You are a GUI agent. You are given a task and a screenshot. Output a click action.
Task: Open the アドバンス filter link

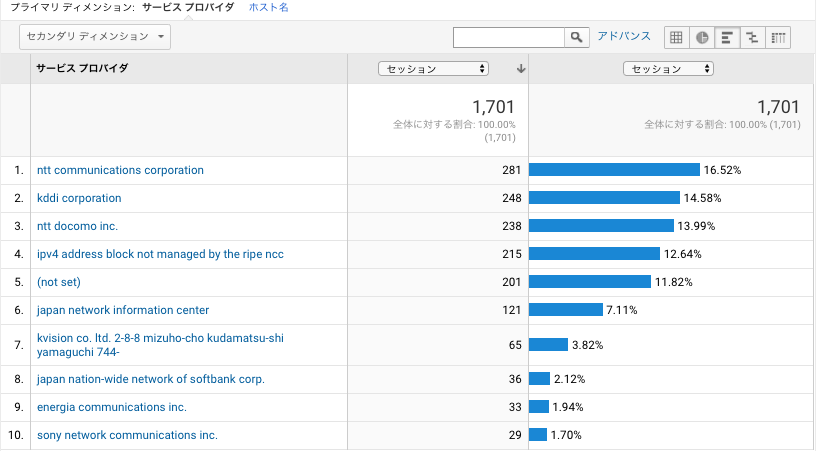tap(624, 36)
